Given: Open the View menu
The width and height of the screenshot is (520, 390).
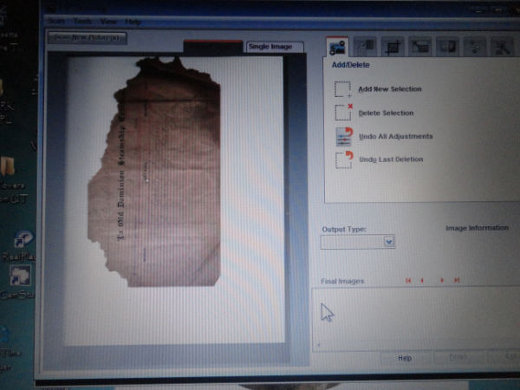Looking at the screenshot, I should pos(109,22).
